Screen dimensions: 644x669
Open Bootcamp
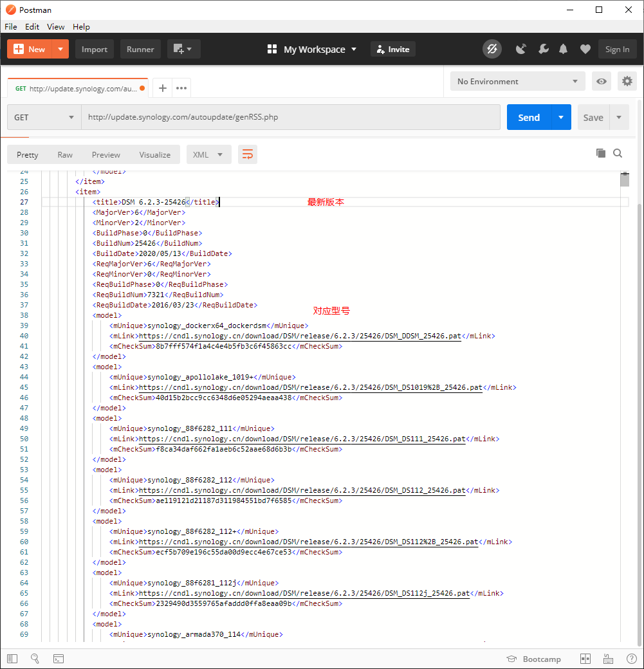(534, 659)
